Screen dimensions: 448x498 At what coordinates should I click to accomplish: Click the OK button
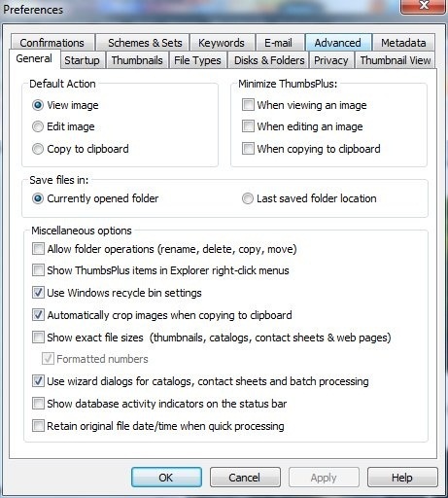tap(166, 478)
